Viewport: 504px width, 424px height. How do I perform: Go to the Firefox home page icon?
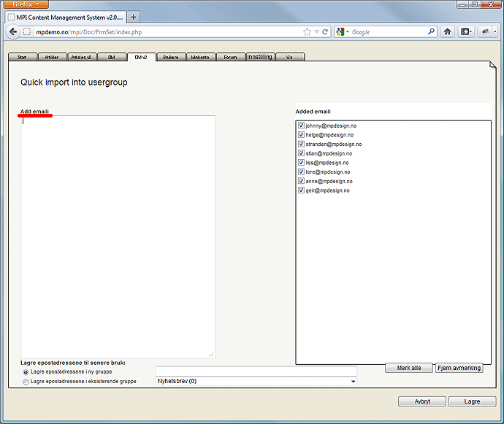point(448,31)
